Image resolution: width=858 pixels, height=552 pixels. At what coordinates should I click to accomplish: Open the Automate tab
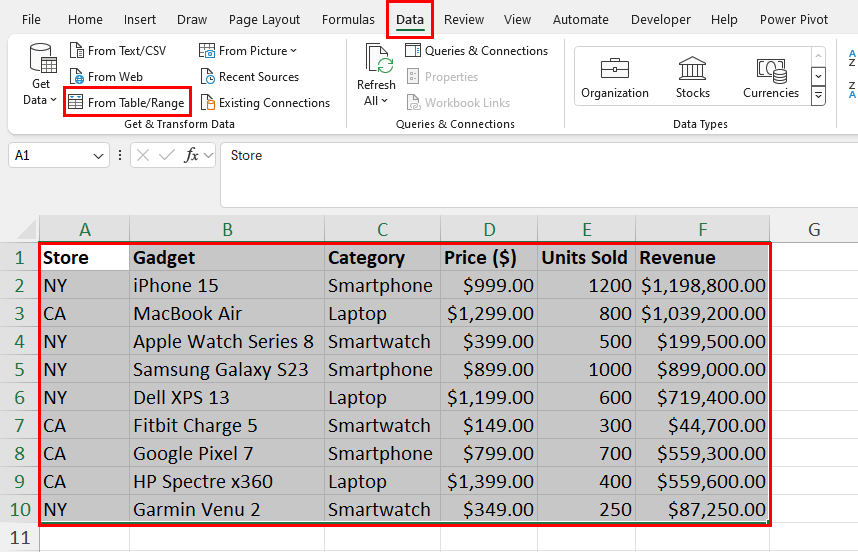click(x=581, y=20)
